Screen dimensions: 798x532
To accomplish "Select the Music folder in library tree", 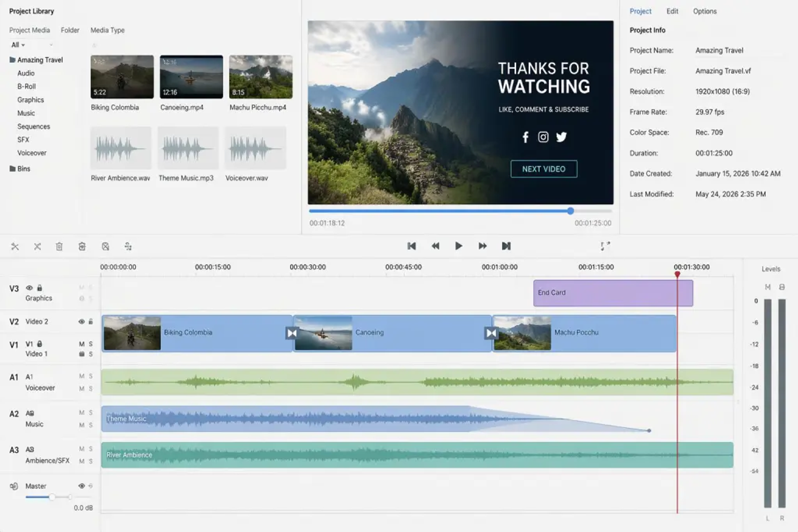I will tap(26, 113).
